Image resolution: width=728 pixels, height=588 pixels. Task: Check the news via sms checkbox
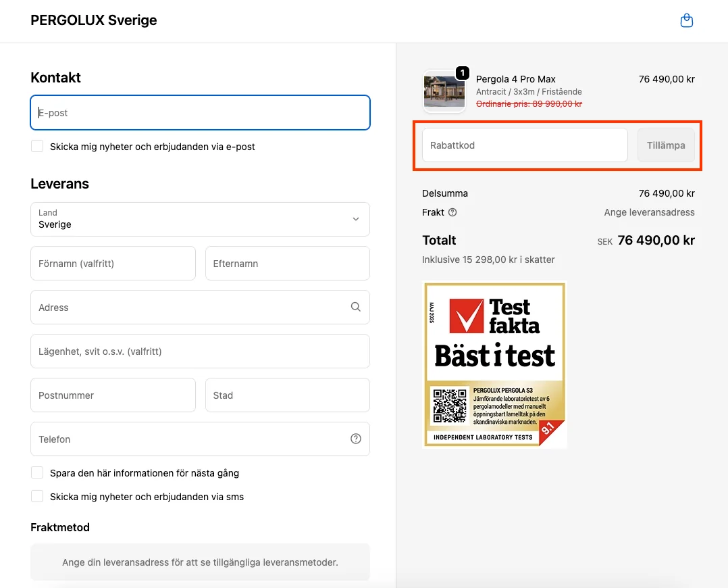[37, 497]
